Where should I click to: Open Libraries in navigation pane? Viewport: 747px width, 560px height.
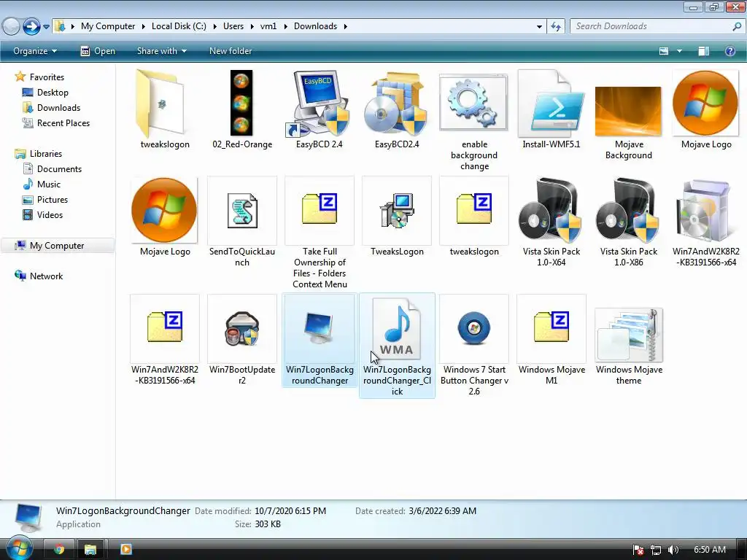click(x=46, y=153)
